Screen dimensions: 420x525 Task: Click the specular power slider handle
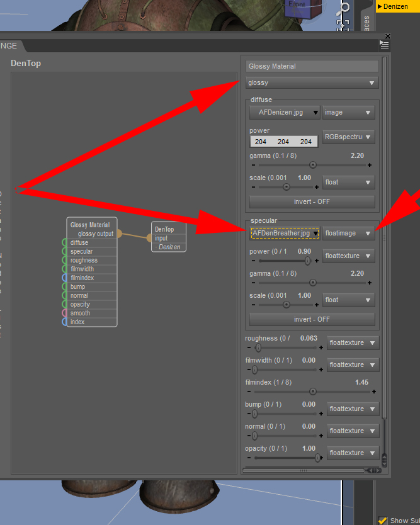pos(307,261)
